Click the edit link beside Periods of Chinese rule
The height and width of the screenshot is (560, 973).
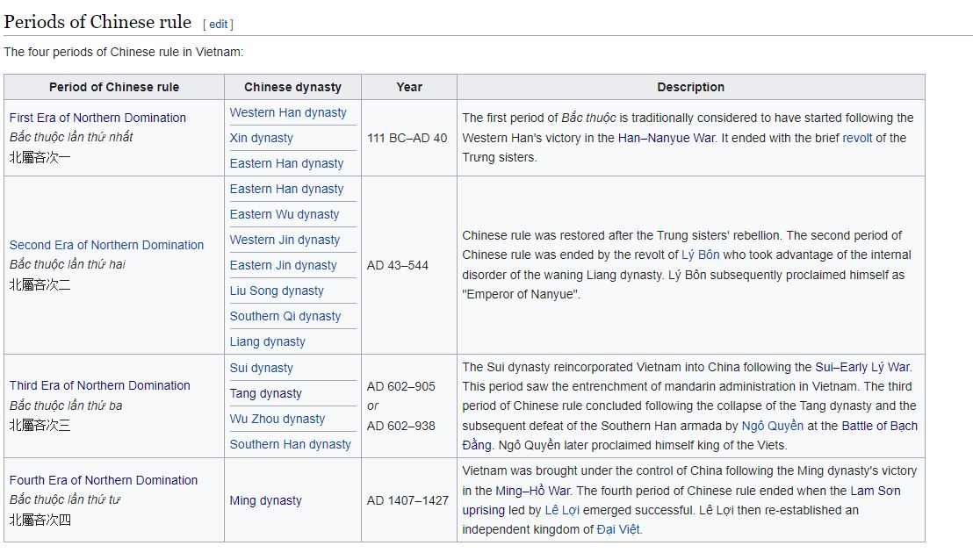[218, 25]
